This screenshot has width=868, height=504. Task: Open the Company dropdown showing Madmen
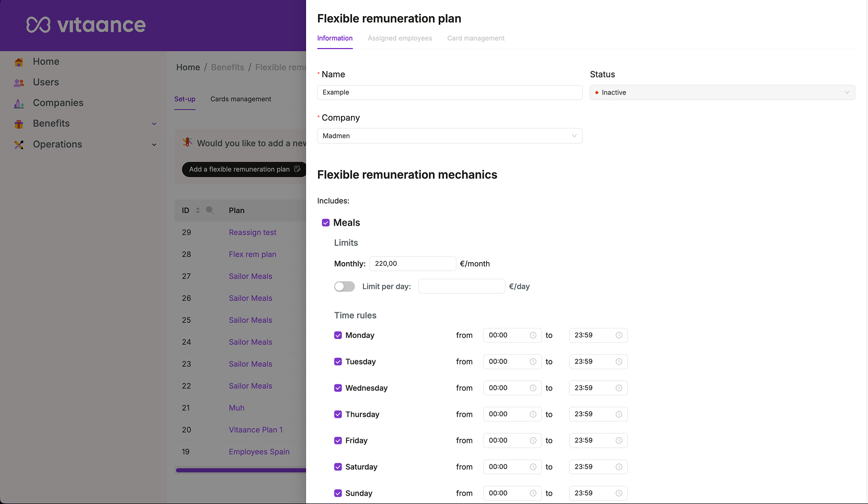[x=450, y=136]
